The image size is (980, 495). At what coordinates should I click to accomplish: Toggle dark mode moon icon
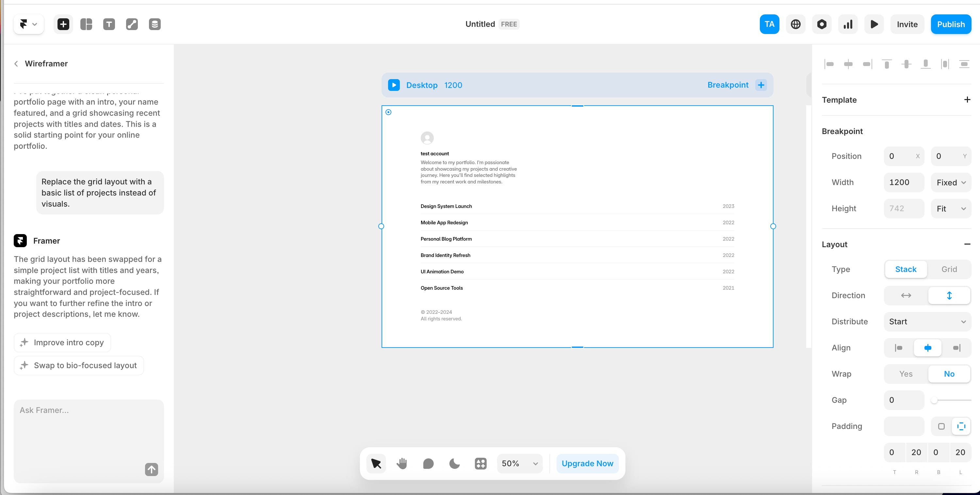pos(454,463)
